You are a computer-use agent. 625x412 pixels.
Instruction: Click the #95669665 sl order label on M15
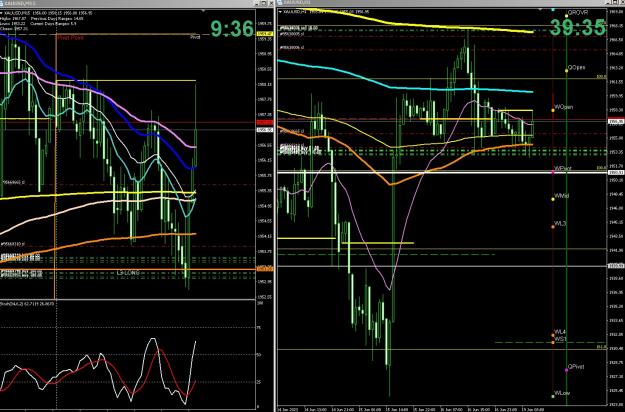[12, 182]
